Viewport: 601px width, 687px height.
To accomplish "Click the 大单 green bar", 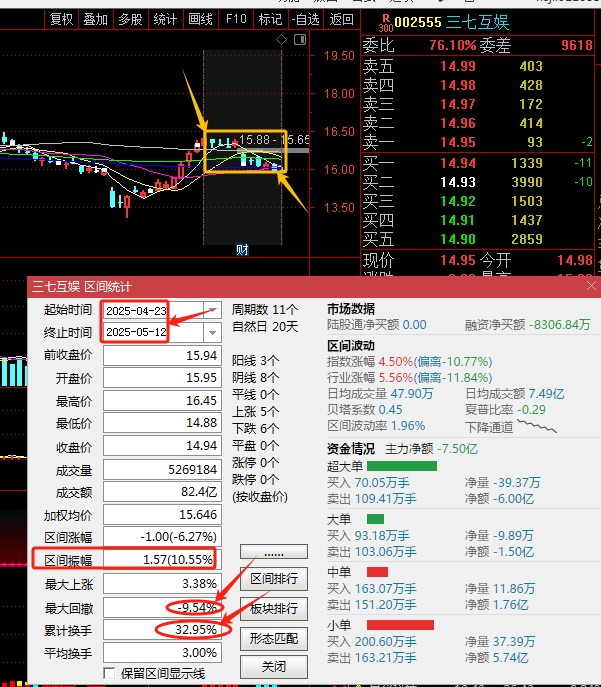I will click(375, 519).
